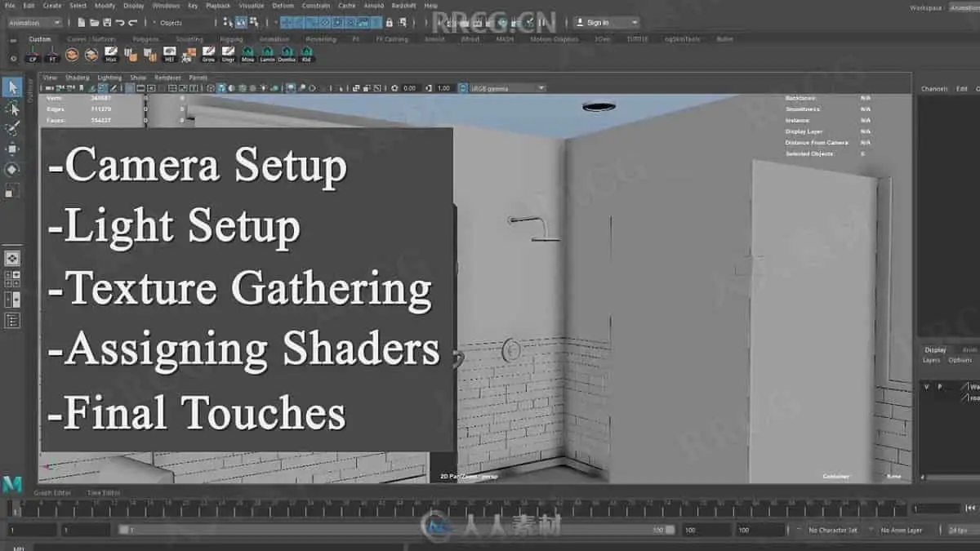
Task: Click the Undo arrow in status line
Action: (x=120, y=23)
